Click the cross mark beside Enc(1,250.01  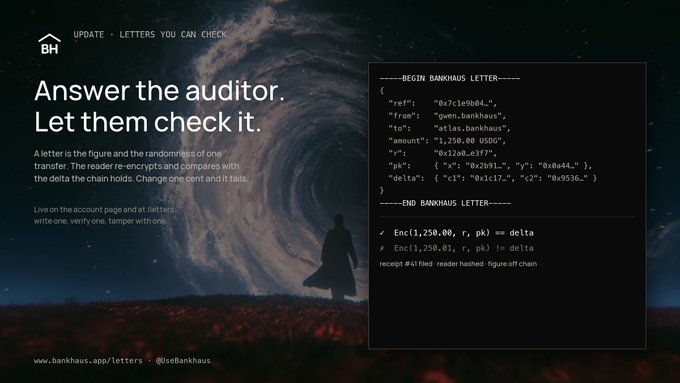382,248
